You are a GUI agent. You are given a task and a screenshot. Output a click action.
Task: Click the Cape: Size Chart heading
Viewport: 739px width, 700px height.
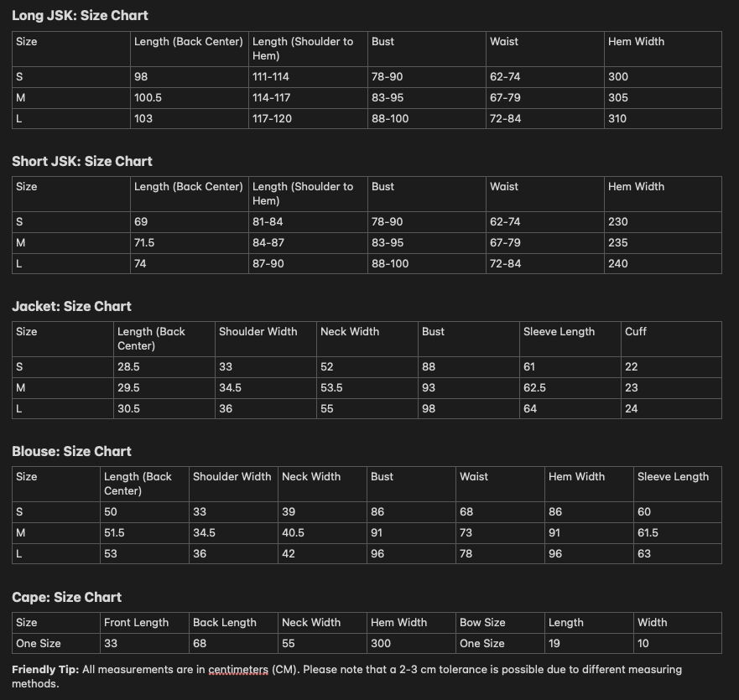click(66, 597)
